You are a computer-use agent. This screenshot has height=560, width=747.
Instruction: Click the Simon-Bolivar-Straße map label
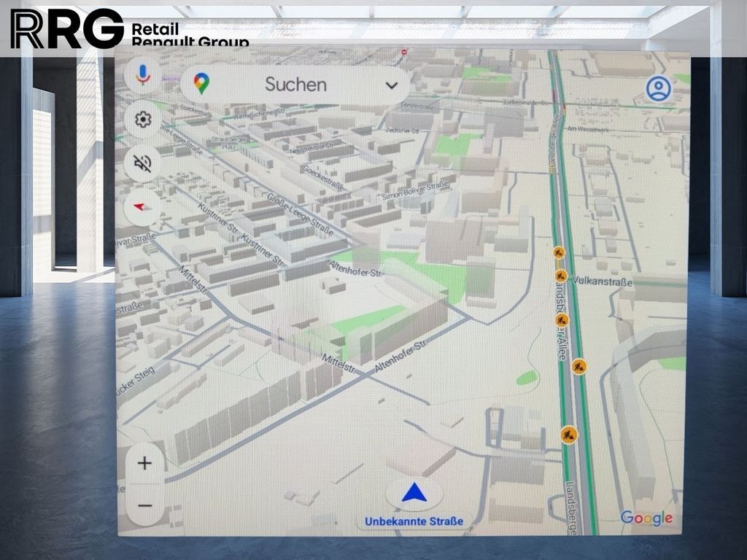click(x=415, y=190)
